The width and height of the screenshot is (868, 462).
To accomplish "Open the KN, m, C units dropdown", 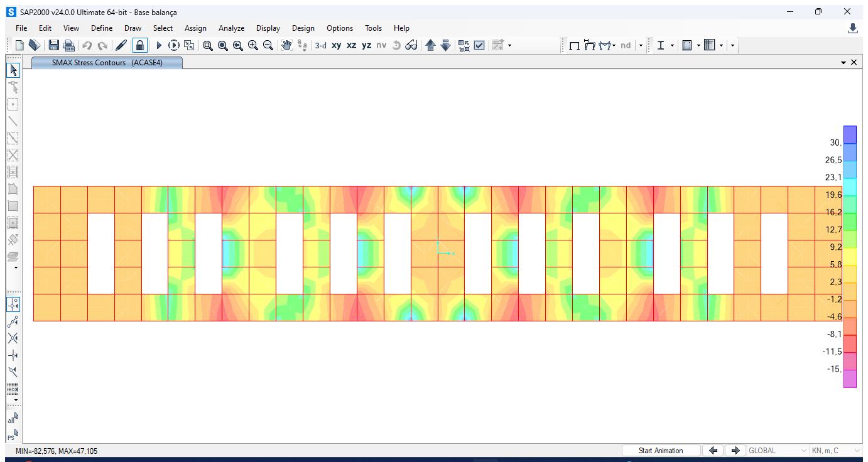I will (835, 451).
